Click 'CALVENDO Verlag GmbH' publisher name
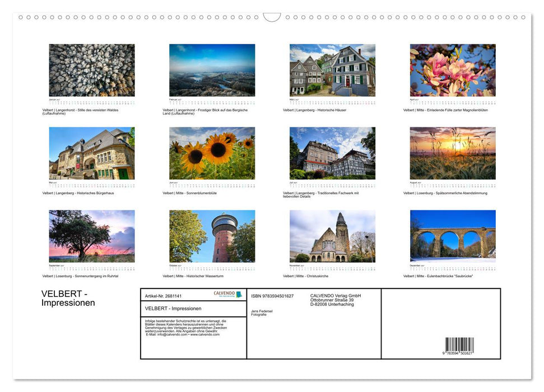 [x=336, y=296]
